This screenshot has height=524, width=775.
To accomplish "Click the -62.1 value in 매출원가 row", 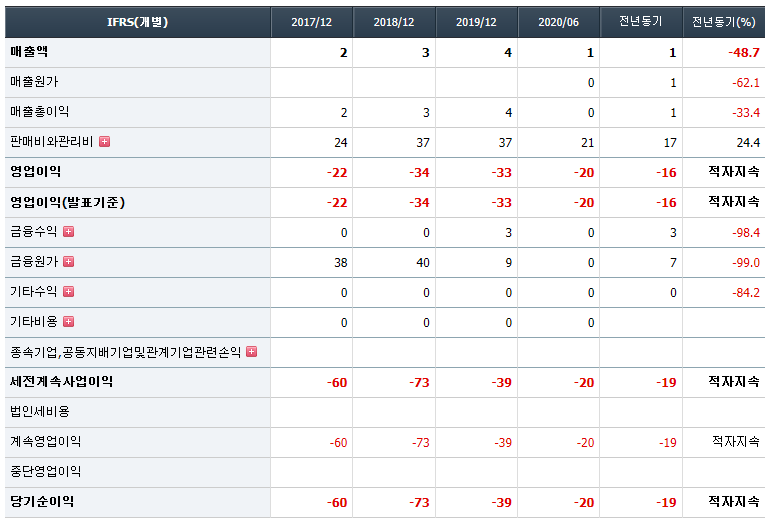I will pyautogui.click(x=746, y=83).
